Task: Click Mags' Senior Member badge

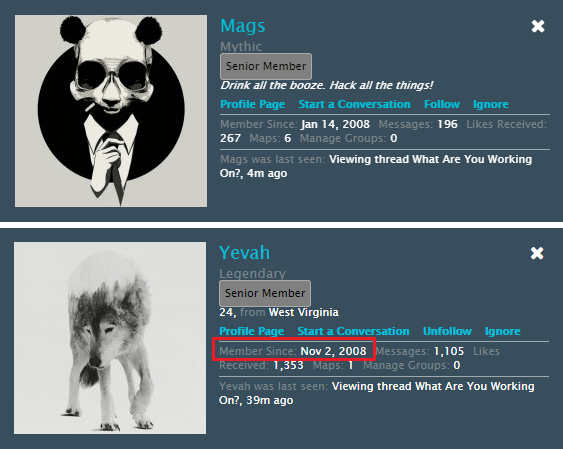Action: [x=266, y=66]
